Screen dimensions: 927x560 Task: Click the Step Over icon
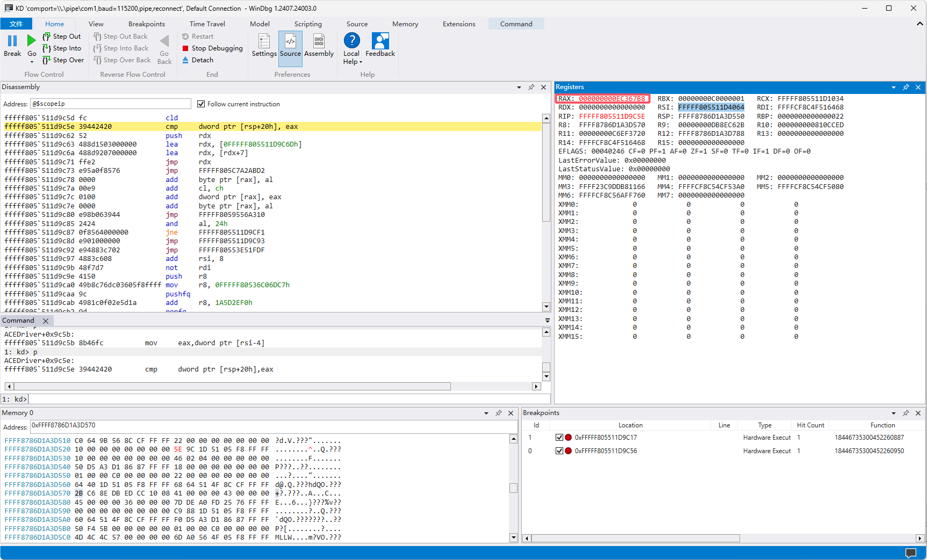pos(47,60)
